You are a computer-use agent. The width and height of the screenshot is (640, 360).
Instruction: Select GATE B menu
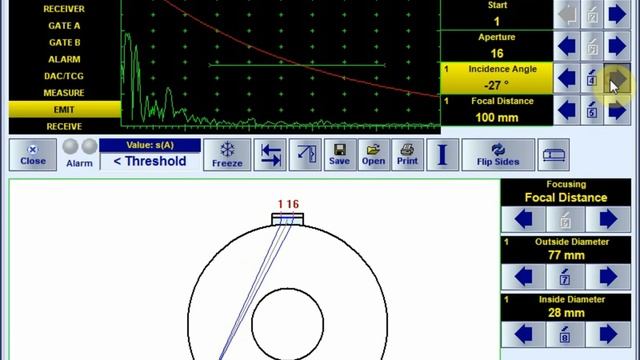(x=64, y=42)
